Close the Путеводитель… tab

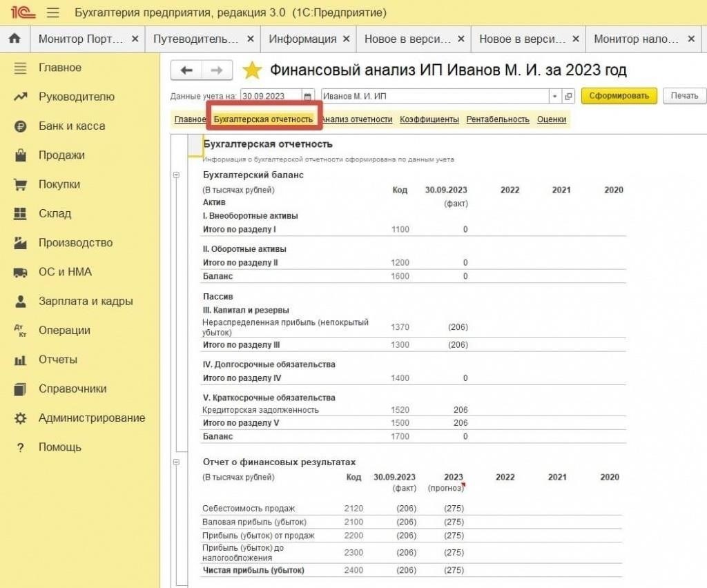click(251, 39)
